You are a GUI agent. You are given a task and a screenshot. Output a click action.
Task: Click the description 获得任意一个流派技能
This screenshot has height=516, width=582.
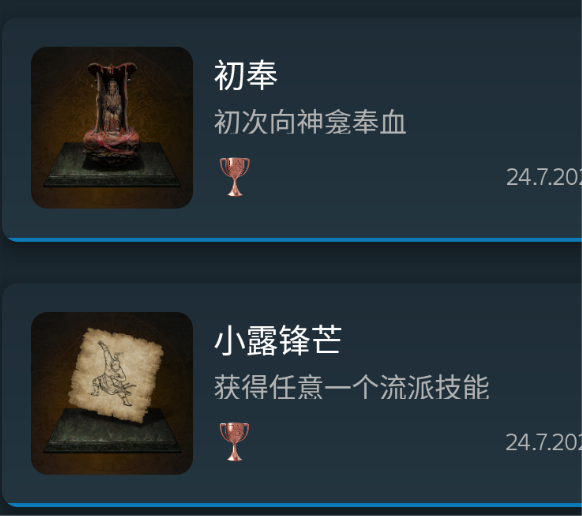352,387
